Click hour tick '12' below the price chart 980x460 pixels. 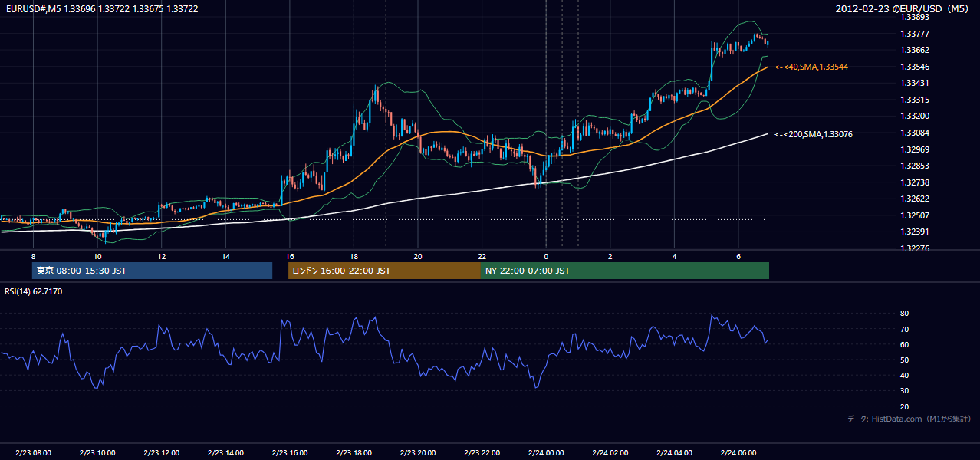click(162, 256)
